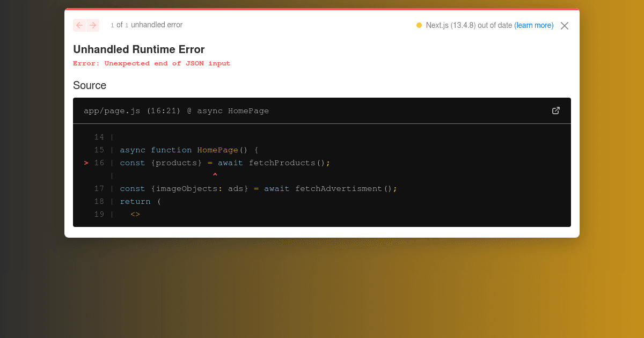This screenshot has width=644, height=338.
Task: Select 'Error: Unexpected end of JSON input' message
Action: (x=152, y=63)
